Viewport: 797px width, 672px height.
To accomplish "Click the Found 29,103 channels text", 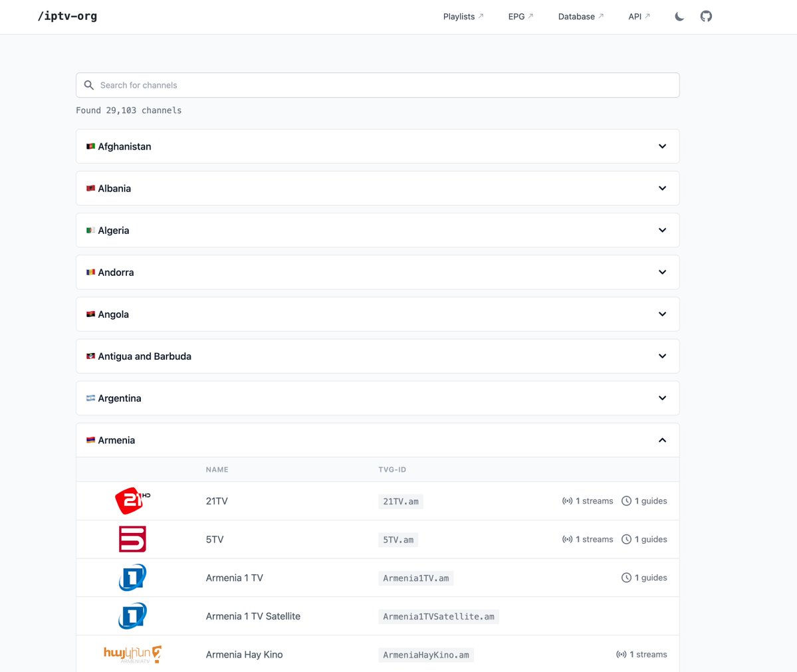I will point(128,110).
